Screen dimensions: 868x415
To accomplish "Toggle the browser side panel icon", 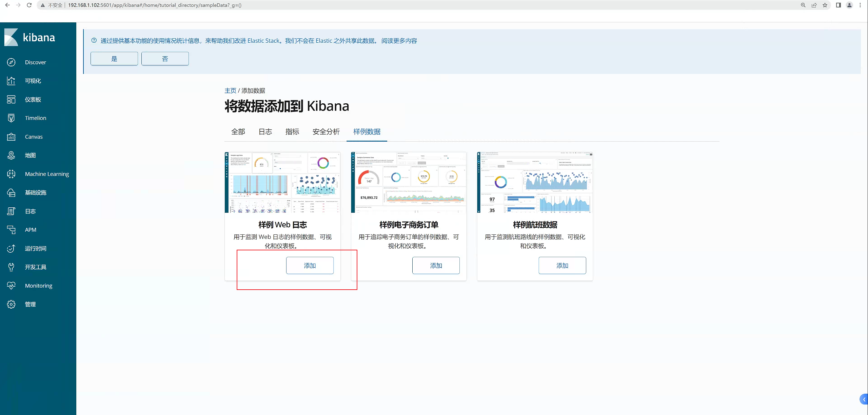I will point(839,5).
